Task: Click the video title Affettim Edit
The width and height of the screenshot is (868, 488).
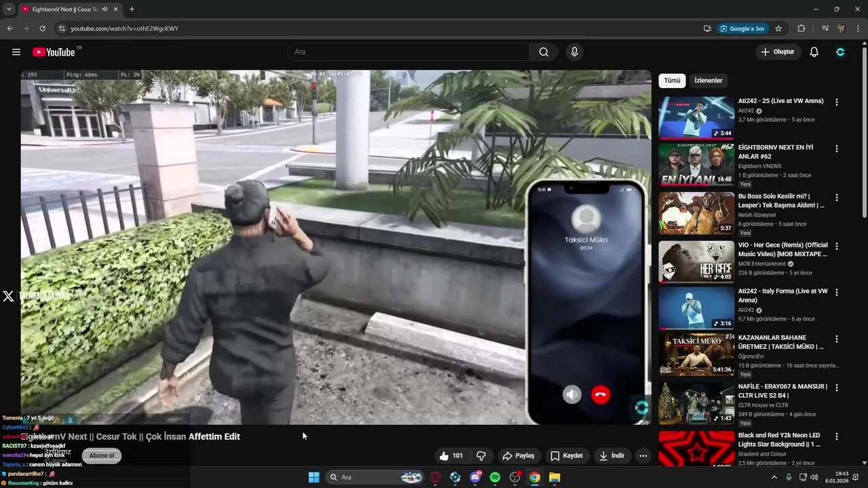Action: [x=130, y=436]
